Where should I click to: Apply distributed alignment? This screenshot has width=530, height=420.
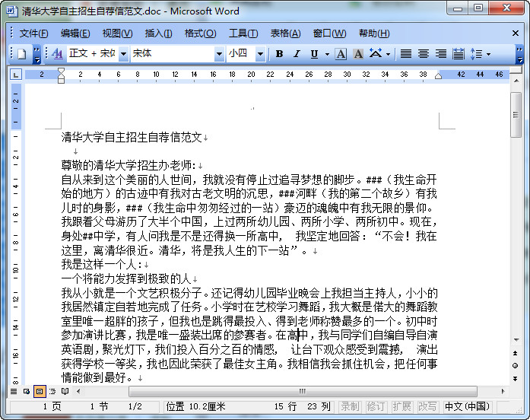(x=459, y=54)
